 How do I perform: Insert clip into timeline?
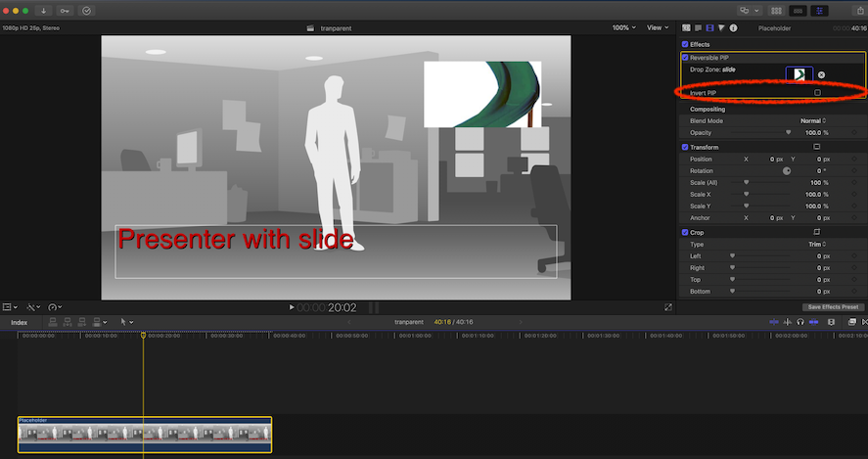tap(67, 322)
